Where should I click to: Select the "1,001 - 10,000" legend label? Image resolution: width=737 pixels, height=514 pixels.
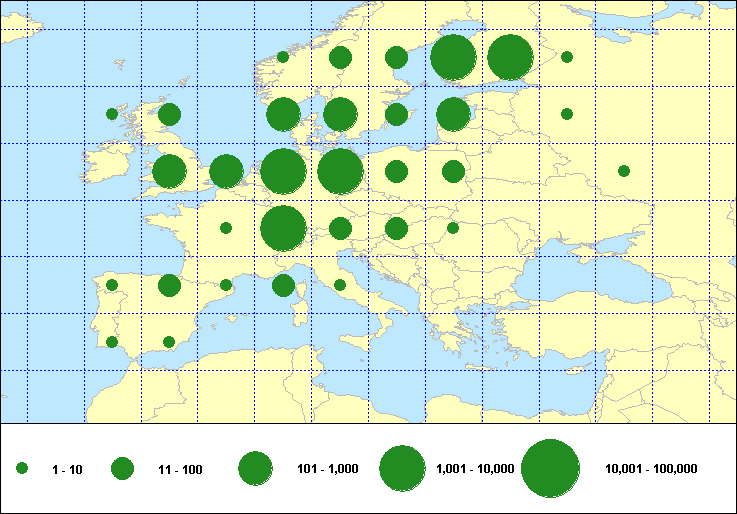(x=476, y=469)
